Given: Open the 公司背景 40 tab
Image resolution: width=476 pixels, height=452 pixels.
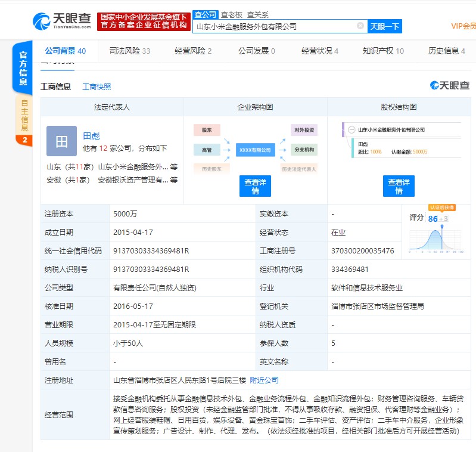Looking at the screenshot, I should click(x=66, y=51).
